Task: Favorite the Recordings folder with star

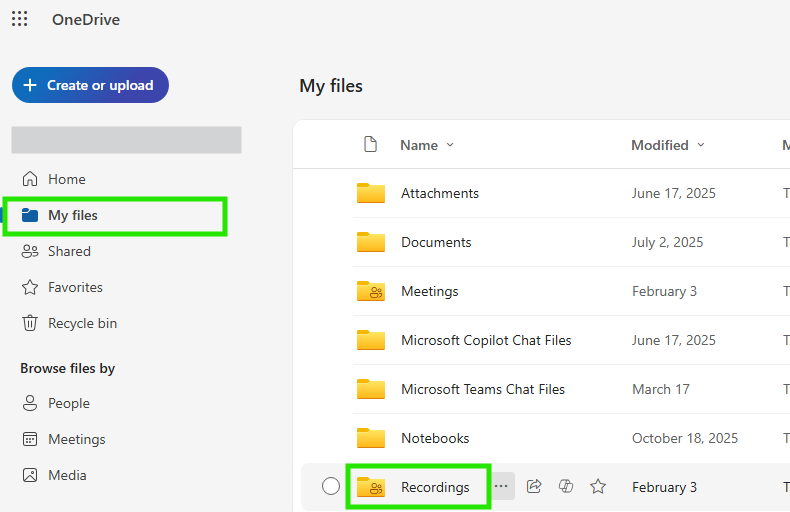Action: click(x=598, y=486)
